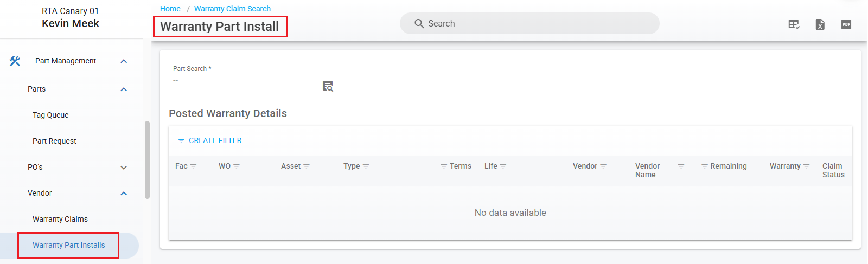Select Part Request in the sidebar
Screen dimensions: 868x264
pos(54,141)
